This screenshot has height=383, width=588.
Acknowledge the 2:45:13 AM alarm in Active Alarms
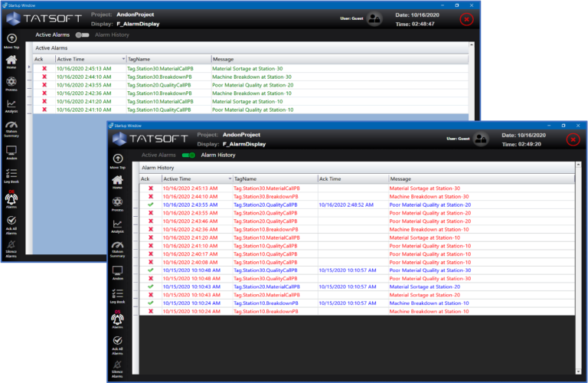point(44,68)
